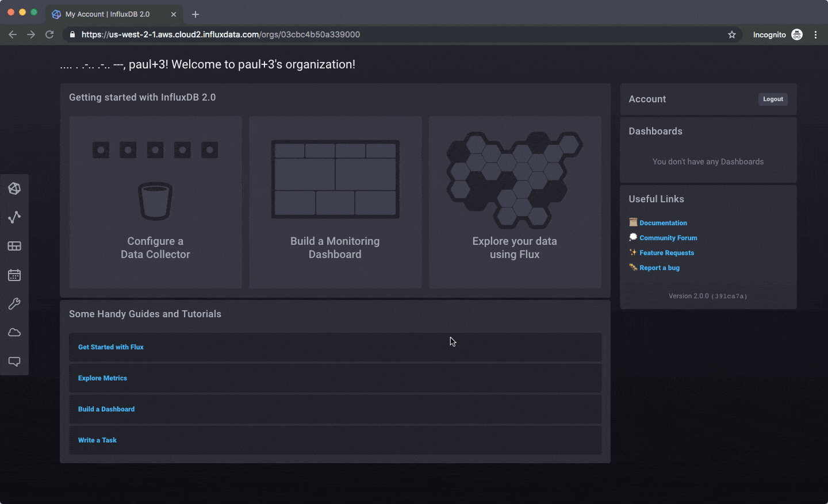Select the Explore your data using Flux card

coord(515,202)
